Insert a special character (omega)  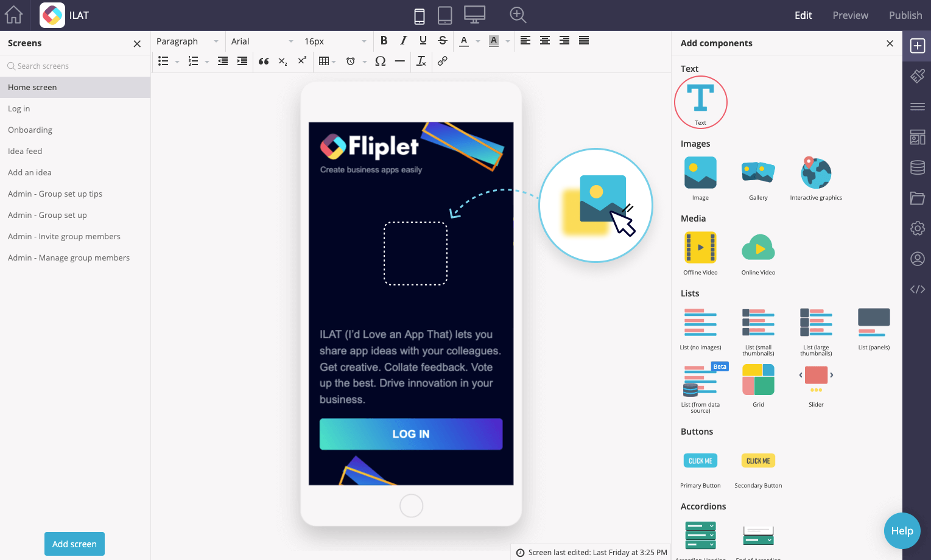tap(381, 61)
